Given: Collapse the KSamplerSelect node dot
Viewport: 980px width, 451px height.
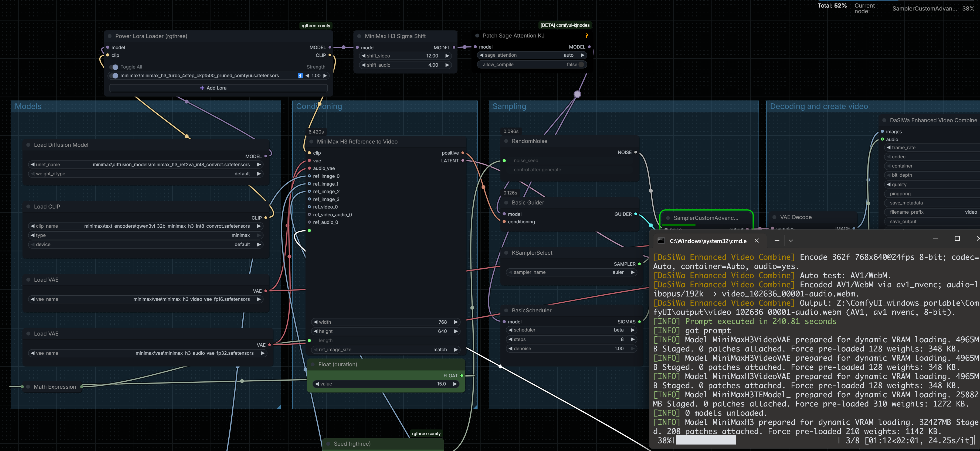Looking at the screenshot, I should click(x=506, y=253).
